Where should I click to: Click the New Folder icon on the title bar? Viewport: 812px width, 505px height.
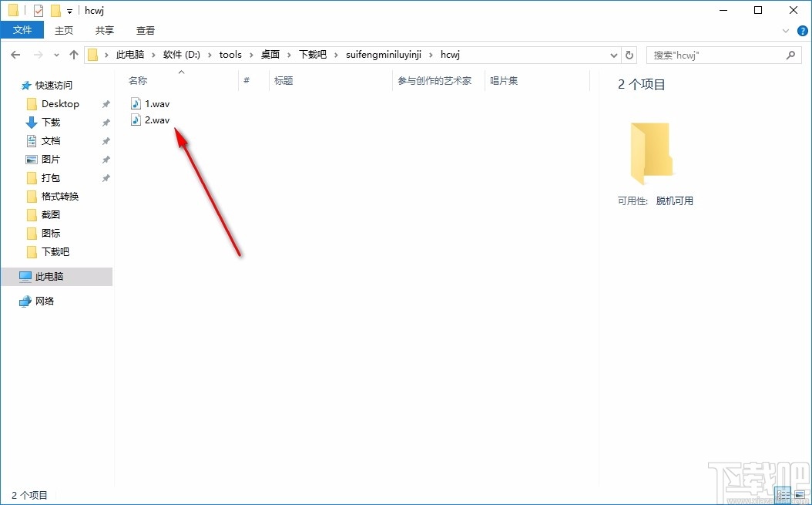coord(55,10)
